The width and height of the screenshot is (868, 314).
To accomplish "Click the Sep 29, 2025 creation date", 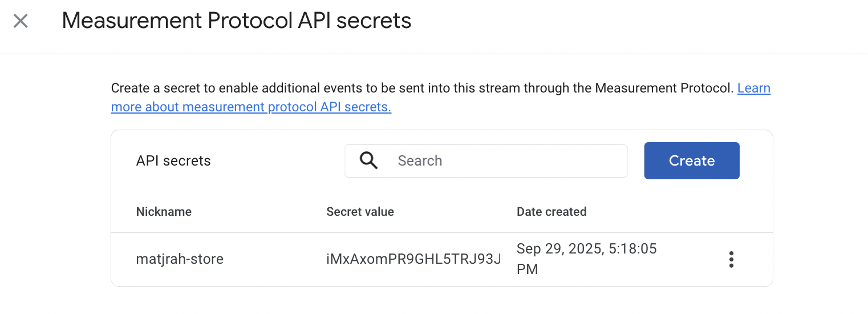I will click(x=553, y=249).
